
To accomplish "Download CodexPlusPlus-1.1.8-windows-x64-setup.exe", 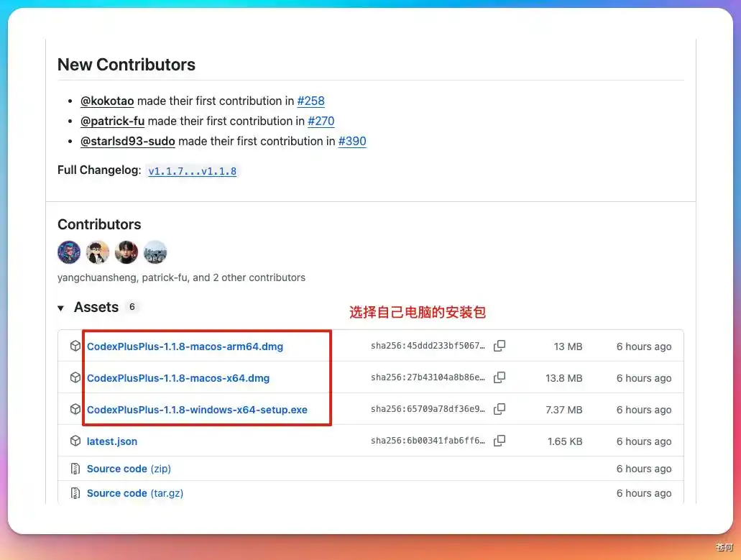I will (x=197, y=410).
